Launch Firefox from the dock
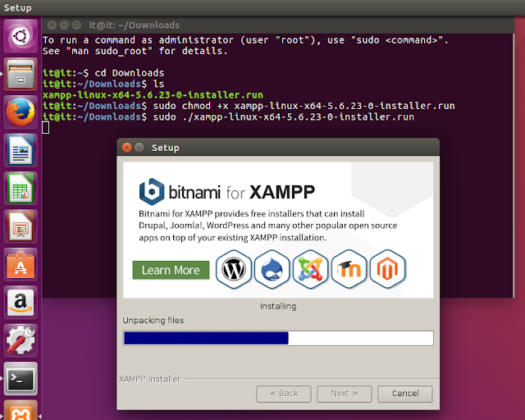The height and width of the screenshot is (420, 525). tap(21, 112)
